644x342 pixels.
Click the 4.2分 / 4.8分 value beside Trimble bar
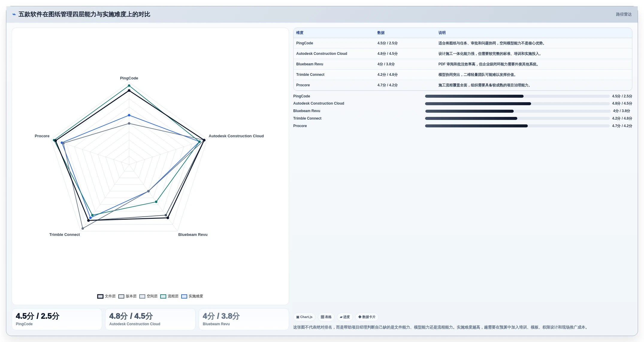[622, 118]
